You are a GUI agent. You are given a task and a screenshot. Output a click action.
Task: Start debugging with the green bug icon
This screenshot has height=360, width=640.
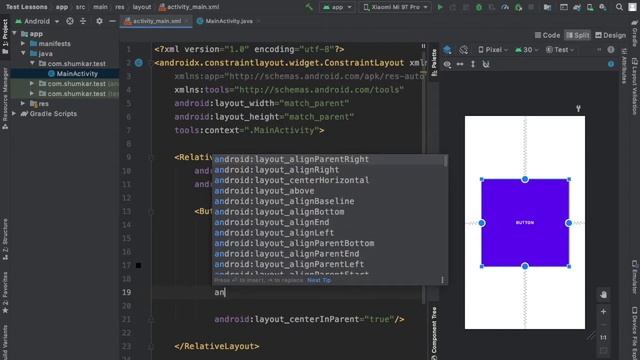[479, 7]
